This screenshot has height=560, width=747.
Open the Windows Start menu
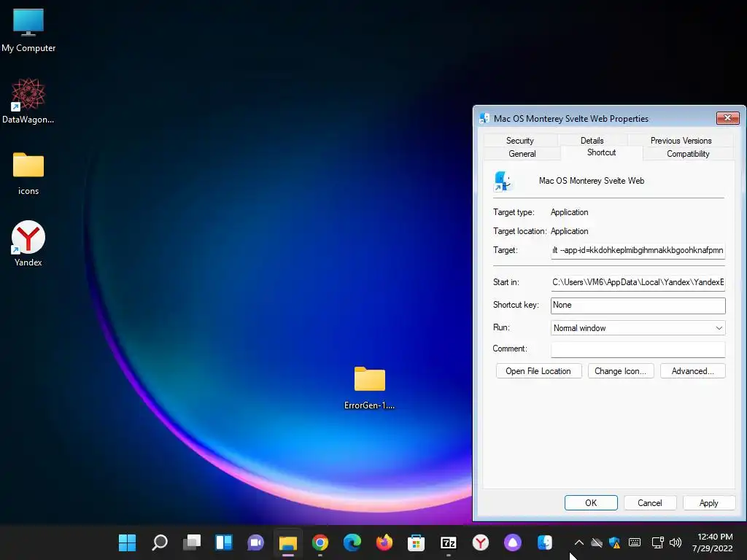coord(127,542)
